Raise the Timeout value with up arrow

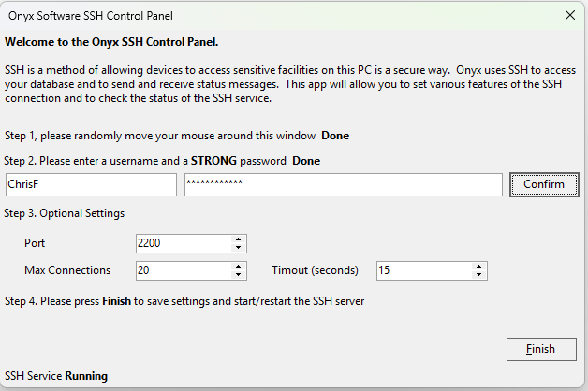click(x=480, y=267)
